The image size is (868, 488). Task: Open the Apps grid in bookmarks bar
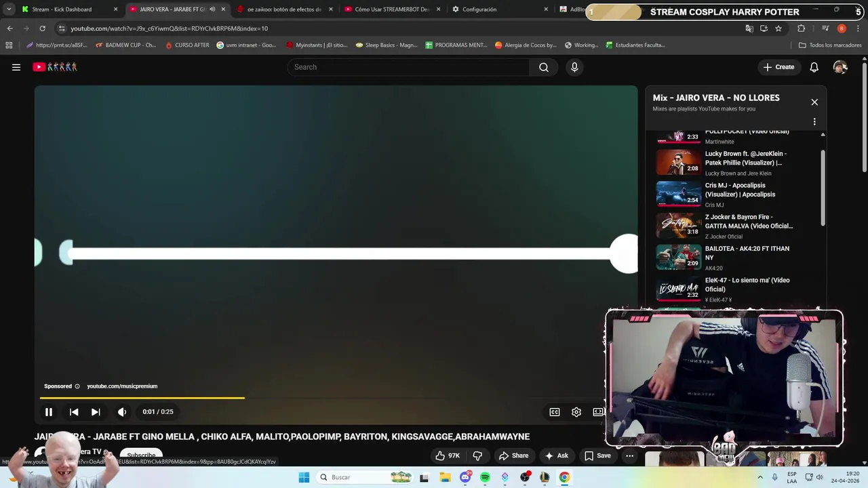[9, 45]
